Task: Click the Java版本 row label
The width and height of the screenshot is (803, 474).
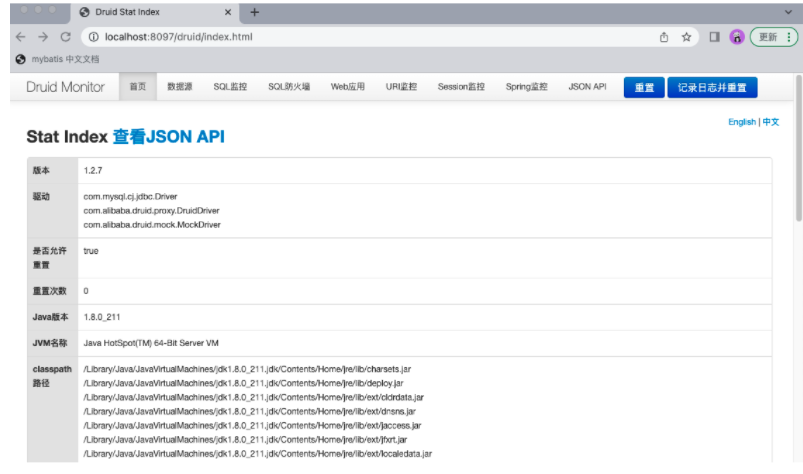Action: click(50, 317)
